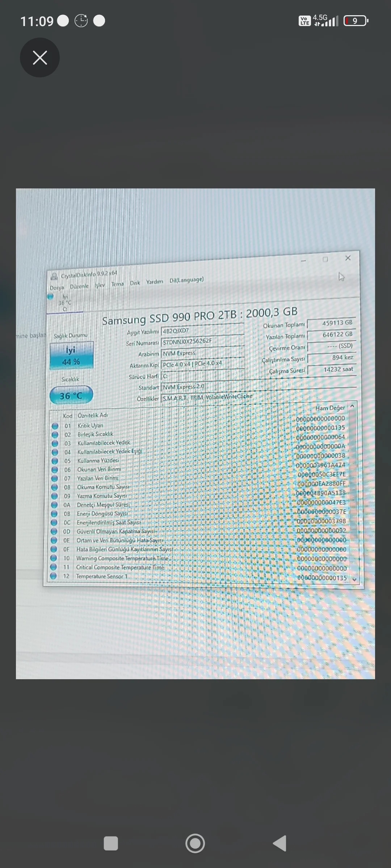The image size is (391, 868).
Task: Tap the Android home navigation button
Action: [x=195, y=843]
